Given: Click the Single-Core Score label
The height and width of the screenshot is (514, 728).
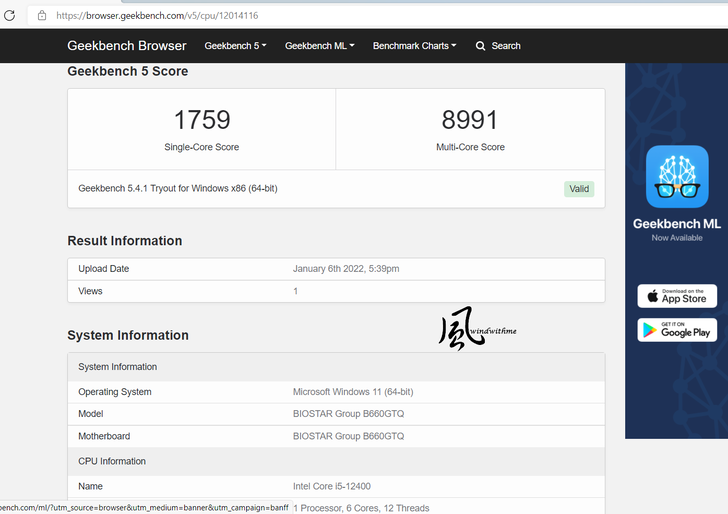Looking at the screenshot, I should 202,147.
